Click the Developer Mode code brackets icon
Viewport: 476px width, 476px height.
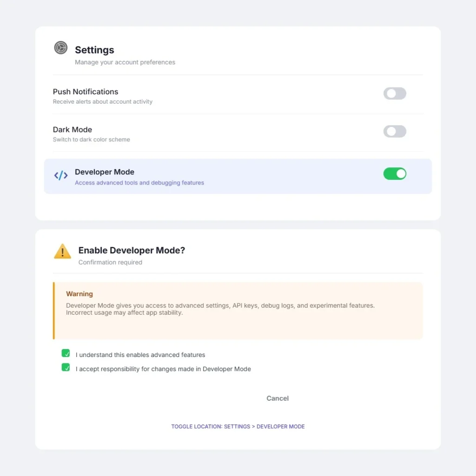pyautogui.click(x=61, y=176)
